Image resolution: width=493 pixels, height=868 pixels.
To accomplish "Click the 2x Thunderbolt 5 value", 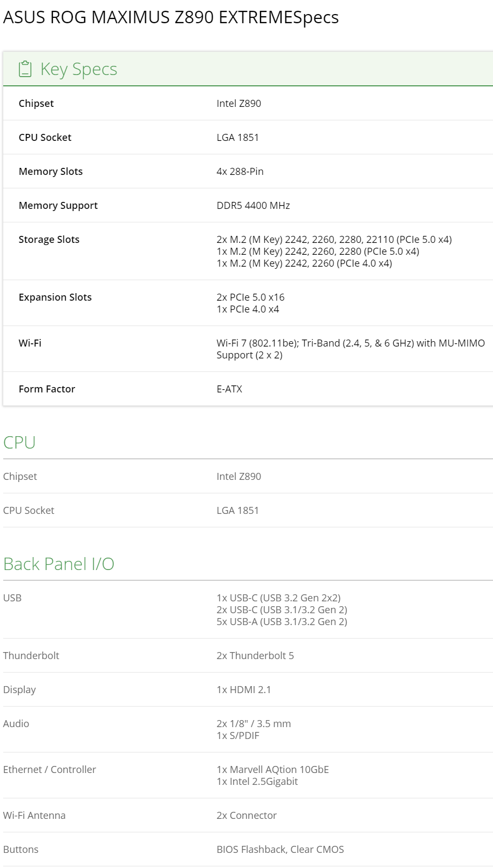I will [x=255, y=655].
